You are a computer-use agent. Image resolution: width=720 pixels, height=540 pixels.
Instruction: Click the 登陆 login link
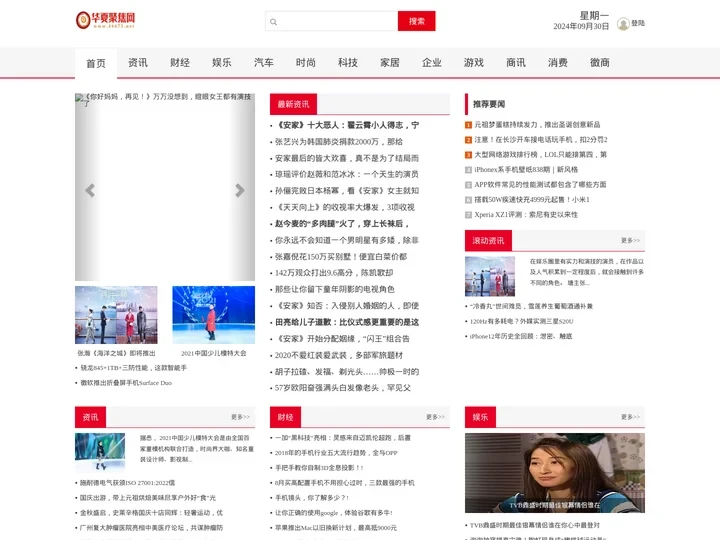point(638,23)
